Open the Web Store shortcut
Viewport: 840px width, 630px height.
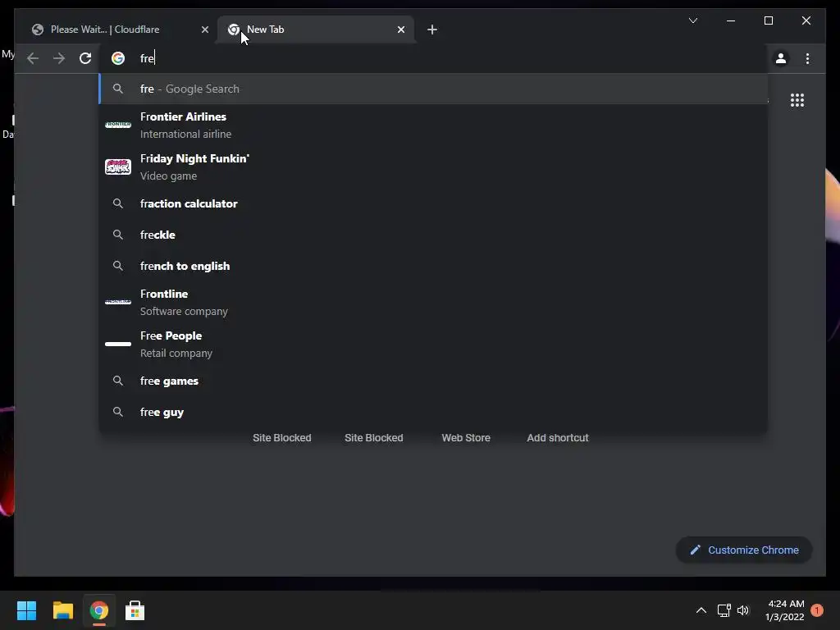(x=466, y=438)
